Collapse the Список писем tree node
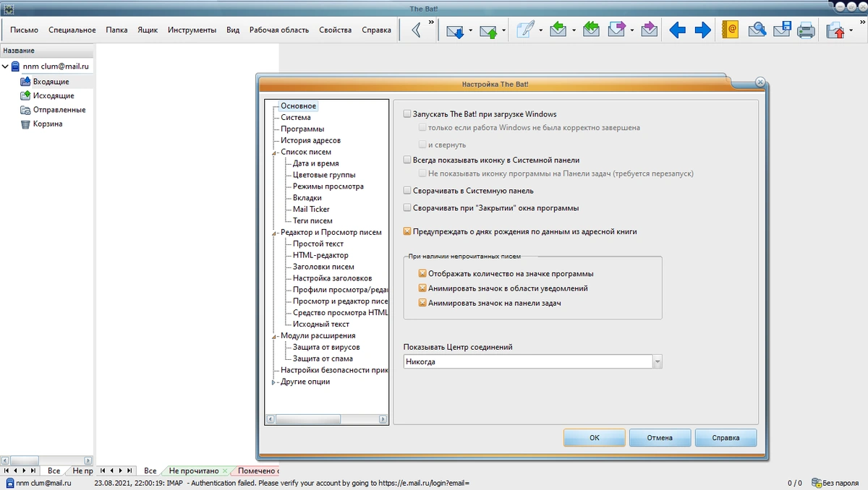 pos(274,152)
